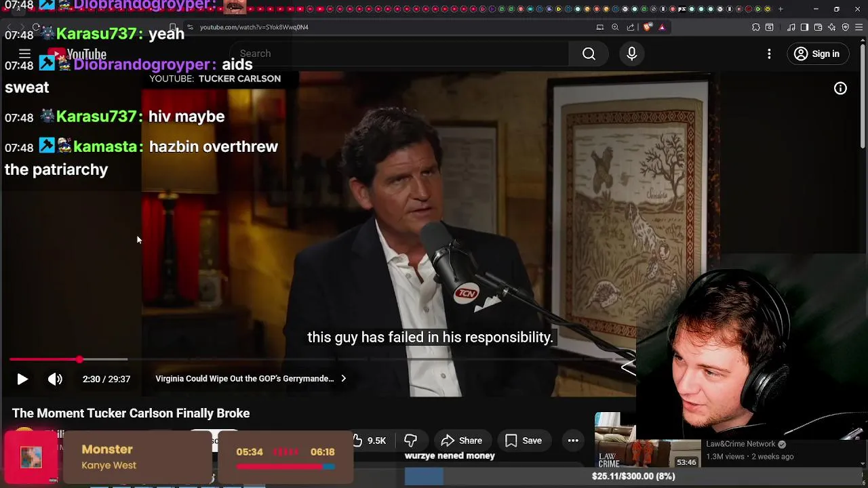
Task: Open the browser main hamburger menu
Action: coord(859,27)
